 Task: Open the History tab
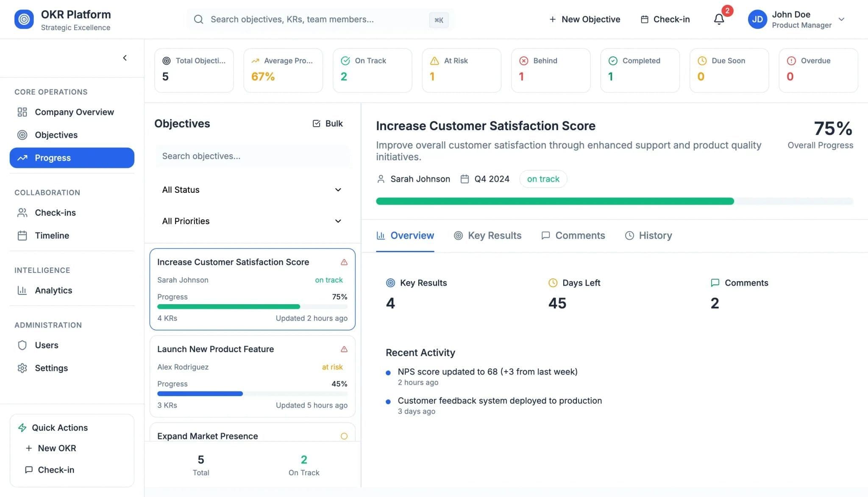(x=648, y=236)
